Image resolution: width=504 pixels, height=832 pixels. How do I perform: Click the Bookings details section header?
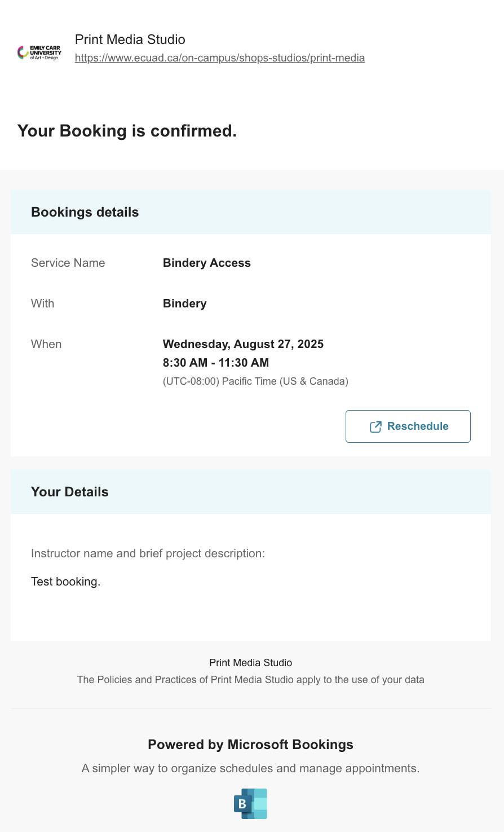point(85,212)
